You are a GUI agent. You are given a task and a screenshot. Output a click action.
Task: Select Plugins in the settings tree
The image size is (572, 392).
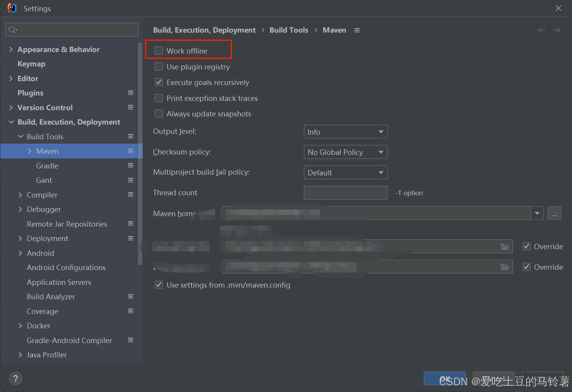coord(30,93)
